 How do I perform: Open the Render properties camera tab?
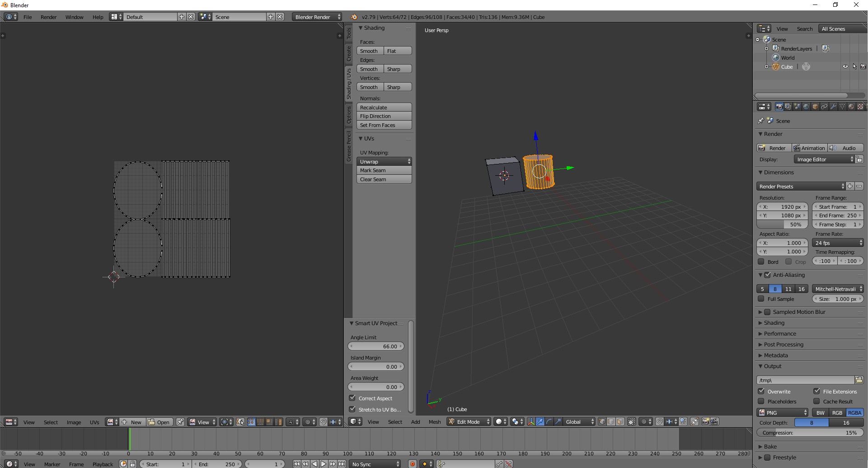(x=779, y=107)
